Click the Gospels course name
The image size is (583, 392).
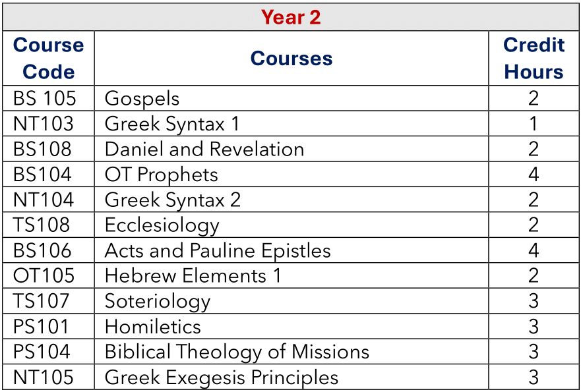tap(142, 99)
